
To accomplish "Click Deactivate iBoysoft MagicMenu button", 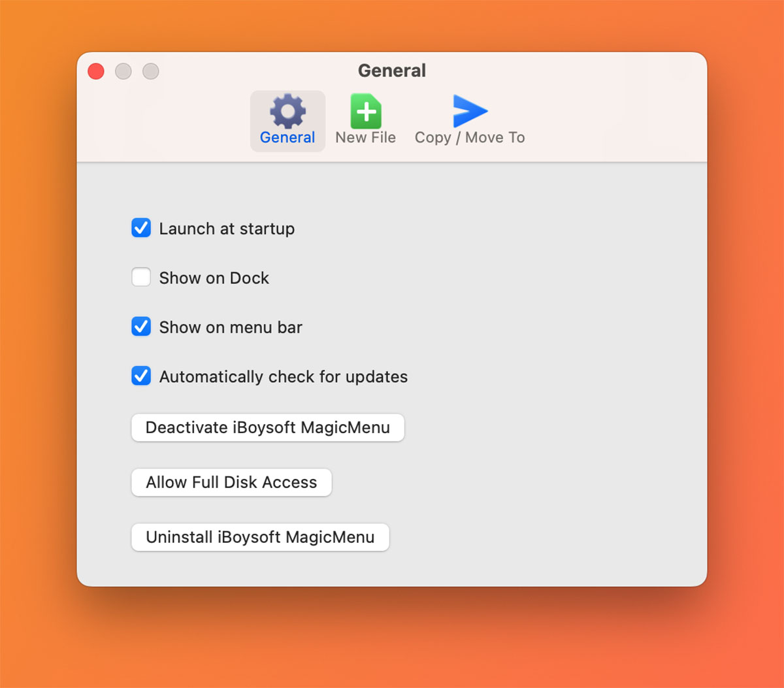I will point(268,427).
